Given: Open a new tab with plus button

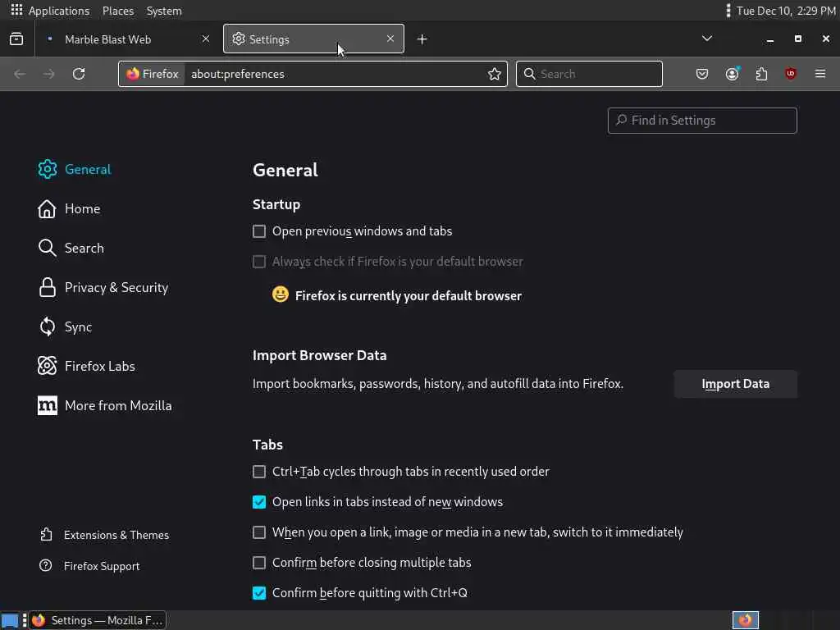Looking at the screenshot, I should (x=422, y=39).
